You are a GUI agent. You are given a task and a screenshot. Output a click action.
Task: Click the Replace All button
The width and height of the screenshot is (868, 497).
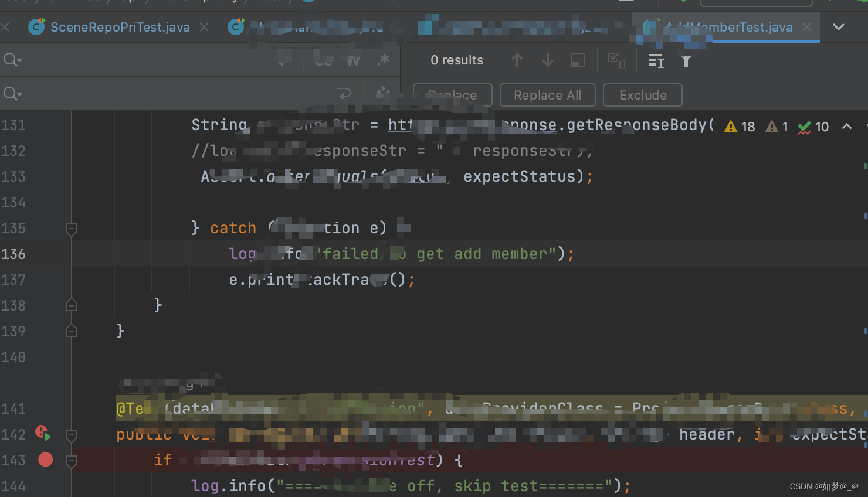[547, 95]
